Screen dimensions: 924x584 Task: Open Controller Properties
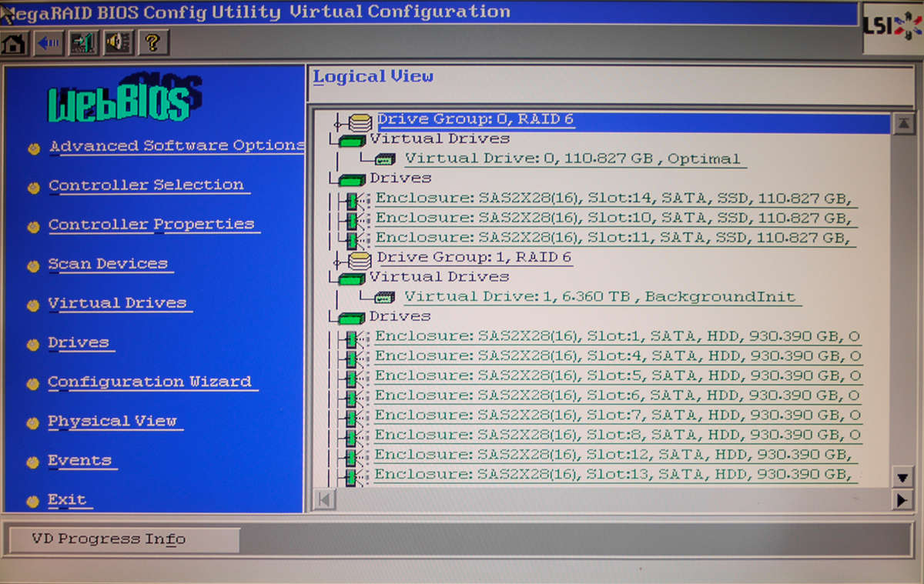click(x=151, y=223)
